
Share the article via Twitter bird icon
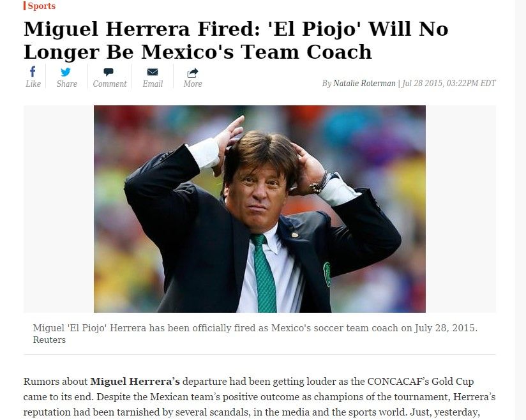click(x=66, y=71)
